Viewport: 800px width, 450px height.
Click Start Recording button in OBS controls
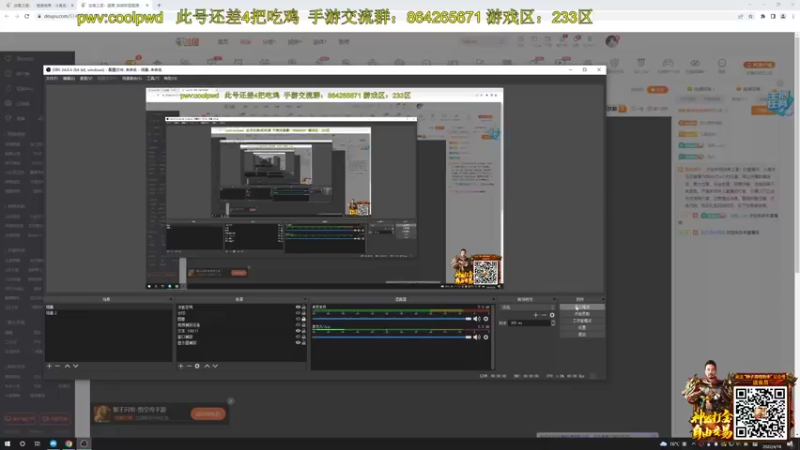tap(582, 314)
